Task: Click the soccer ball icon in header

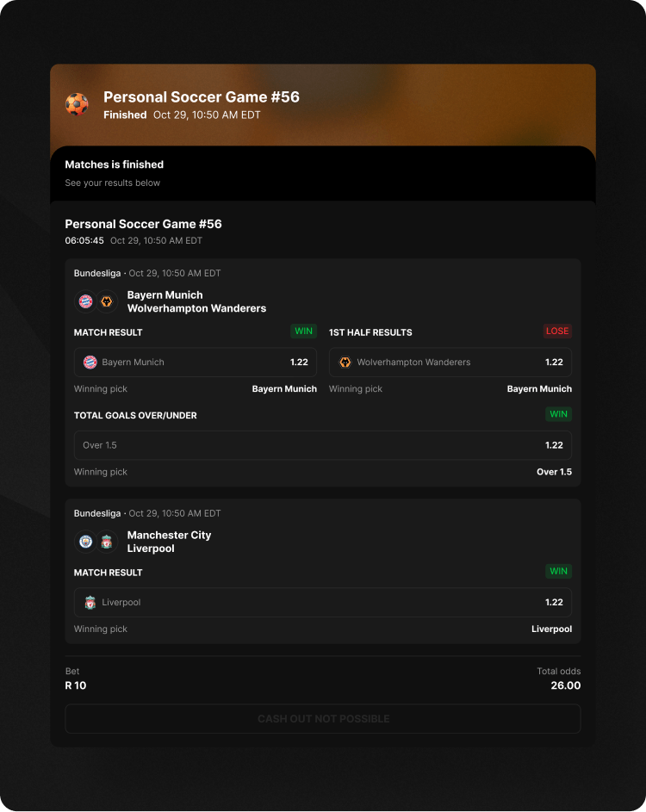Action: [77, 105]
